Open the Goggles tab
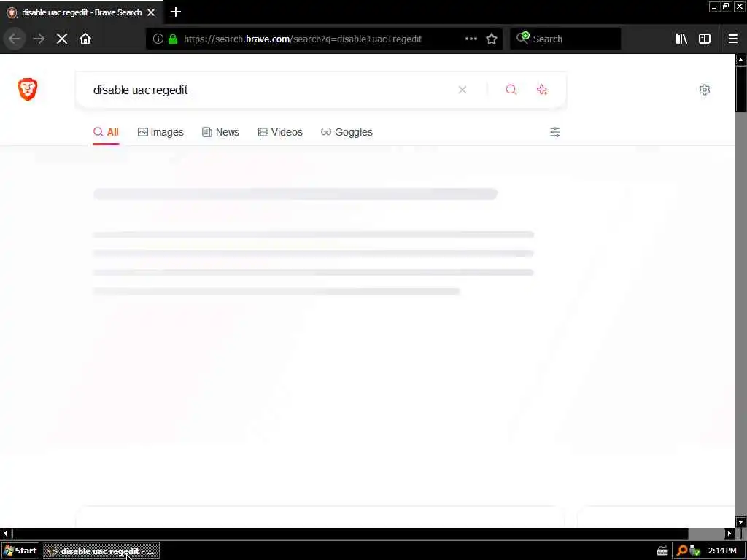The width and height of the screenshot is (747, 560). [x=347, y=132]
